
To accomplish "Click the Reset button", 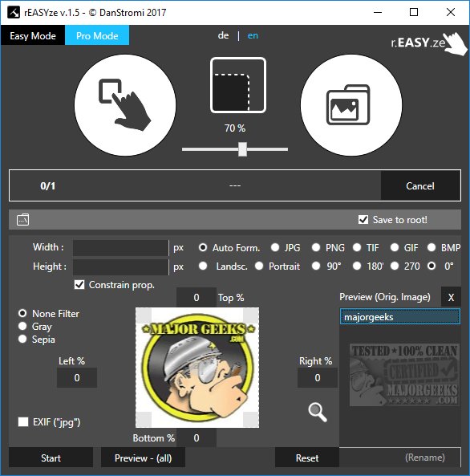I will point(307,458).
